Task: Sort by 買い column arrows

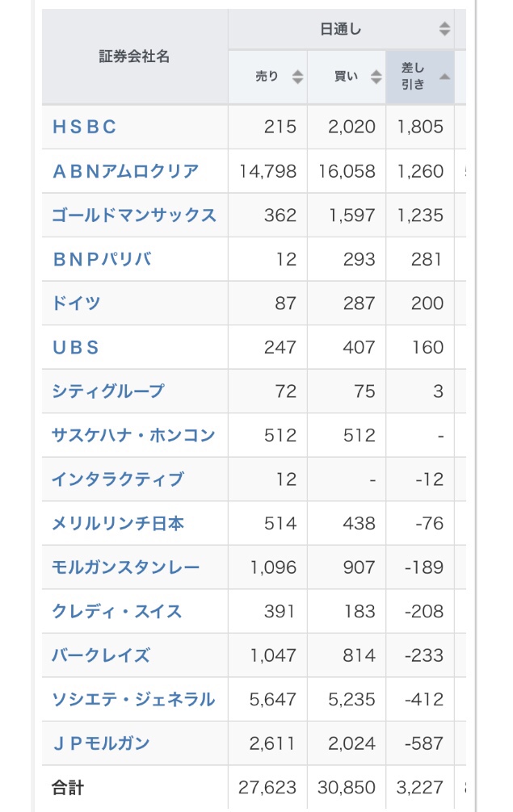Action: point(376,77)
